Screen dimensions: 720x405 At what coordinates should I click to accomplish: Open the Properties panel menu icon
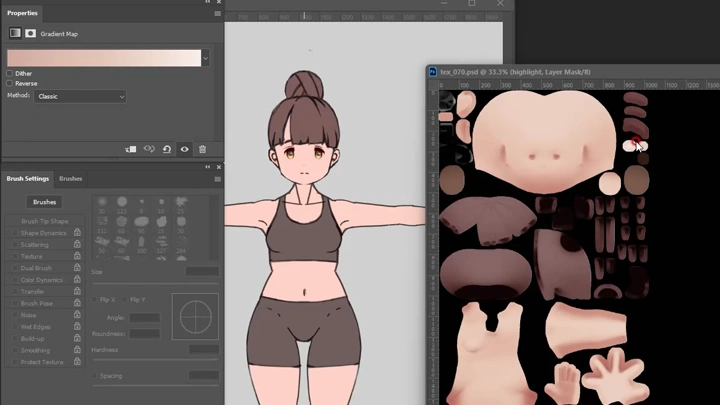pyautogui.click(x=218, y=14)
